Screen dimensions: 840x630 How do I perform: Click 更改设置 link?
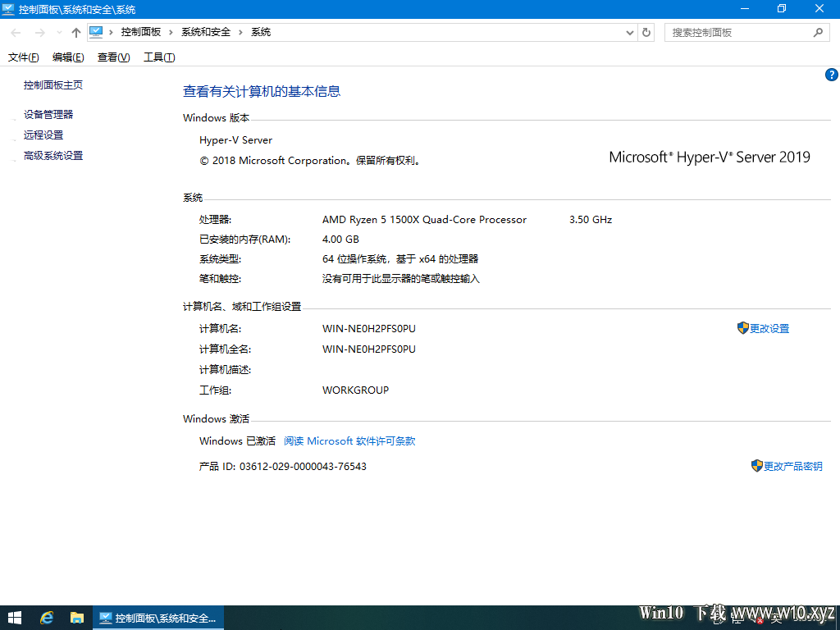click(x=769, y=329)
